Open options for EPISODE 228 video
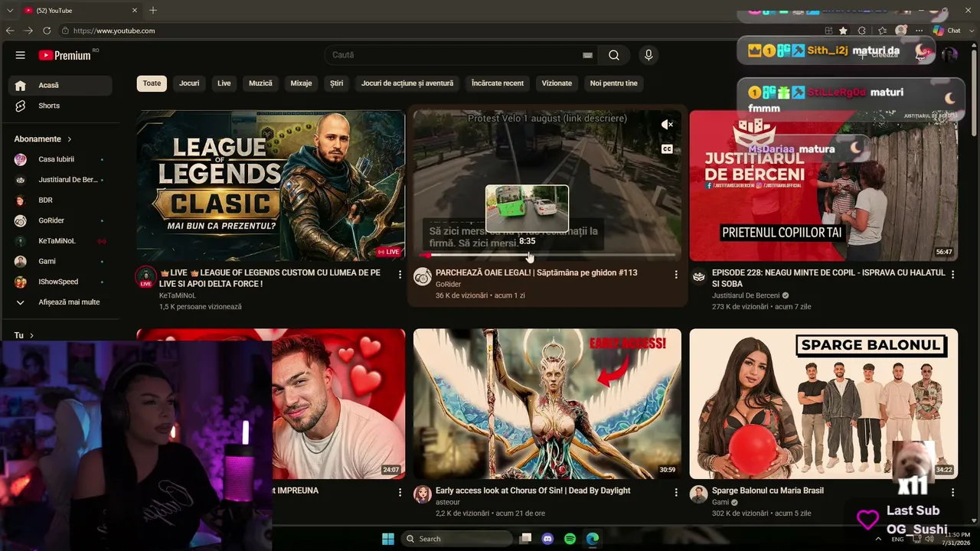This screenshot has width=980, height=551. point(952,274)
